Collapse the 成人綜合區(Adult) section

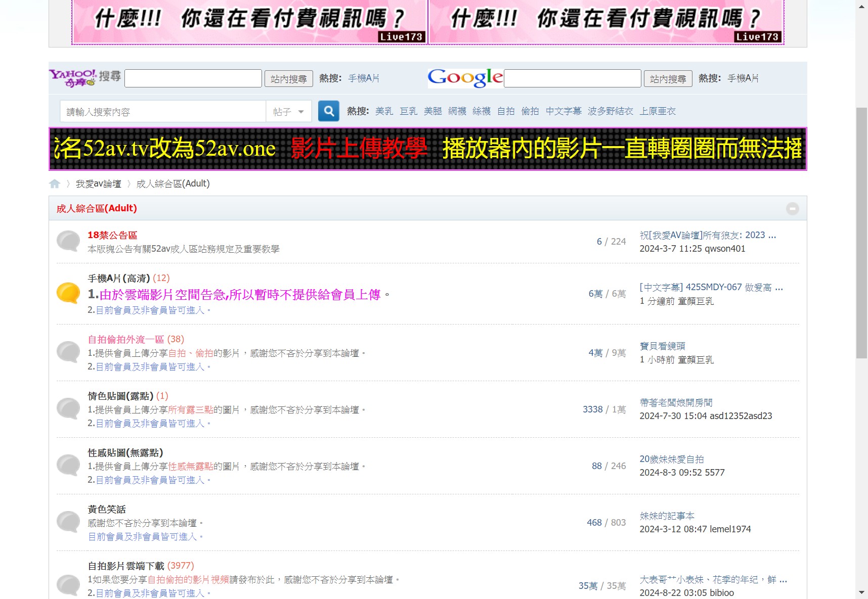point(792,209)
